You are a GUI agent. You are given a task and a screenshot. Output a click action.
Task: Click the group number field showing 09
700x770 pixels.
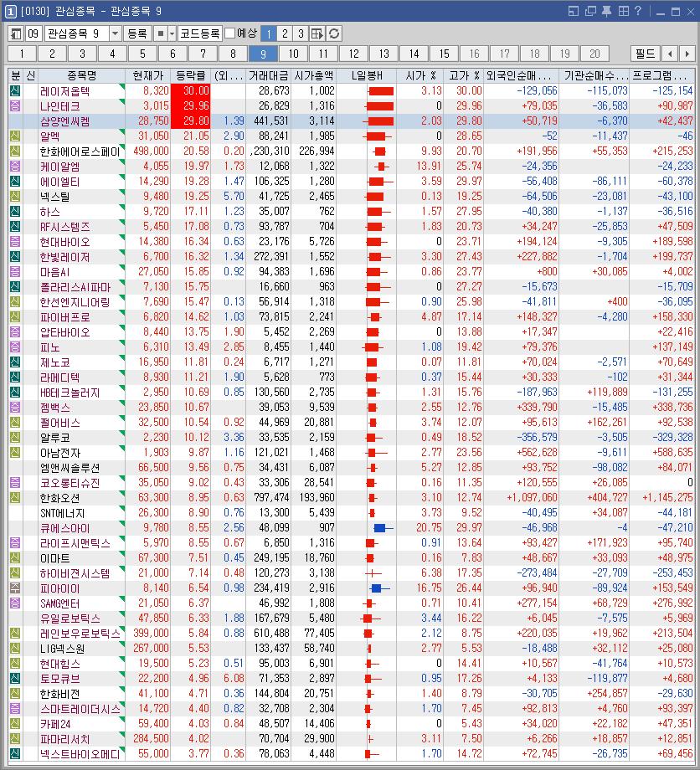click(x=33, y=33)
